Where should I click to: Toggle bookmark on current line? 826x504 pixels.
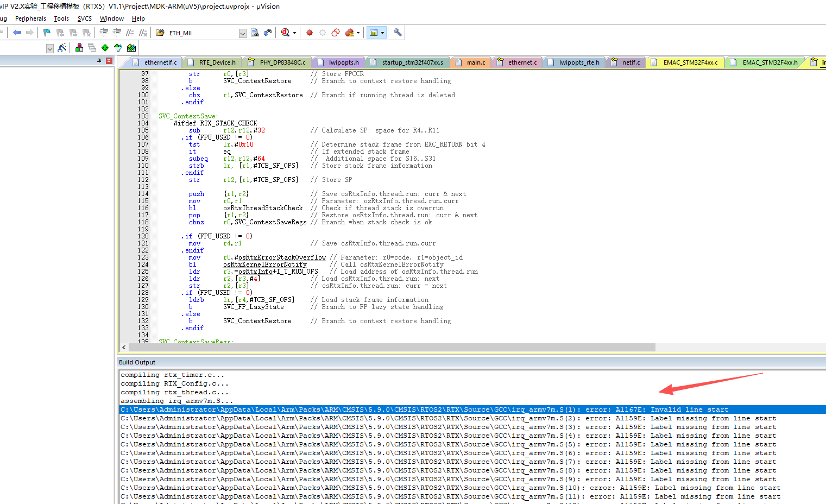(47, 33)
